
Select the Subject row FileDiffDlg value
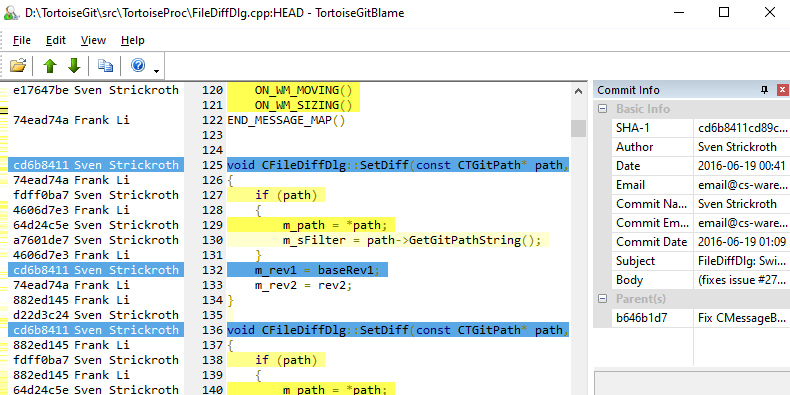point(742,261)
